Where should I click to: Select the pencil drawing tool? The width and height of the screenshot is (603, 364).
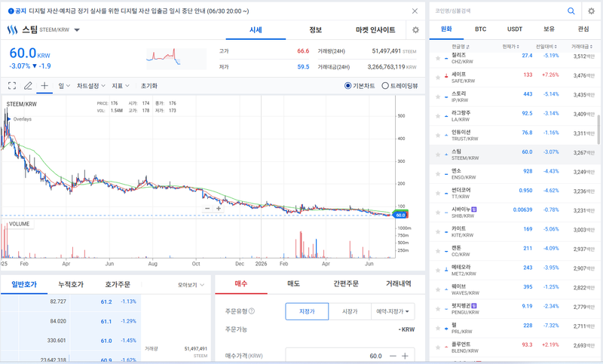click(28, 86)
